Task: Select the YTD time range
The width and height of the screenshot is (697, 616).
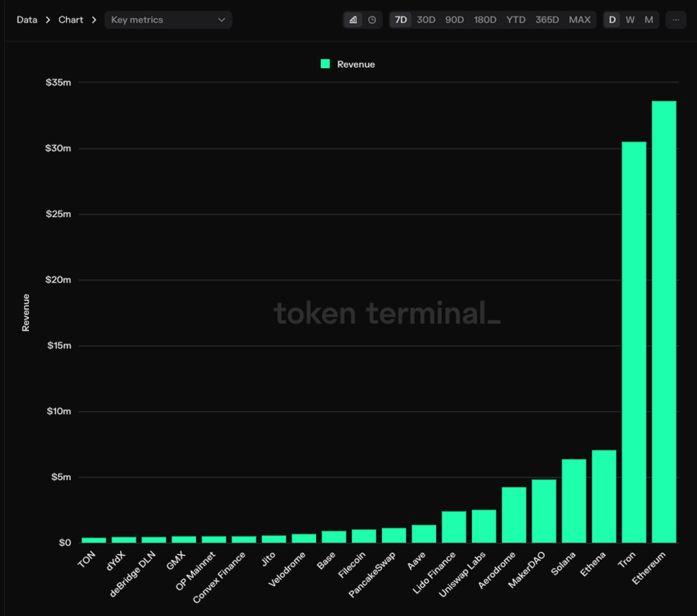Action: pyautogui.click(x=516, y=20)
